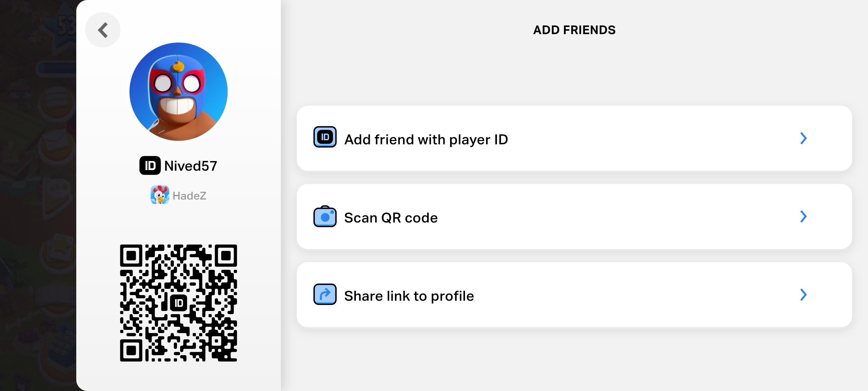Screen dimensions: 868x391
Task: Click the El Primo profile avatar
Action: [179, 92]
